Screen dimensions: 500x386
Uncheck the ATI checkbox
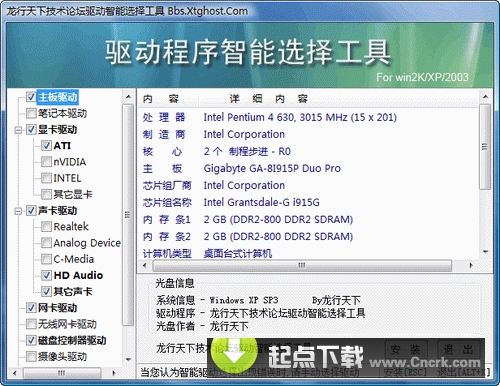[46, 146]
